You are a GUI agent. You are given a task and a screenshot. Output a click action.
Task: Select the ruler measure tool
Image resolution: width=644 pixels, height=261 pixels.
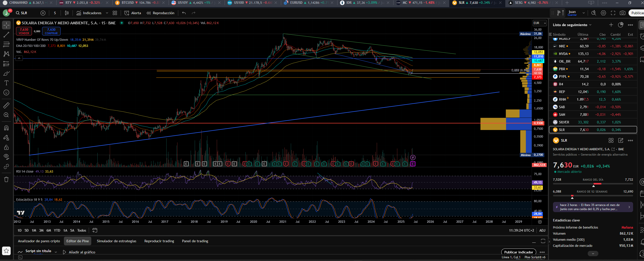click(6, 105)
